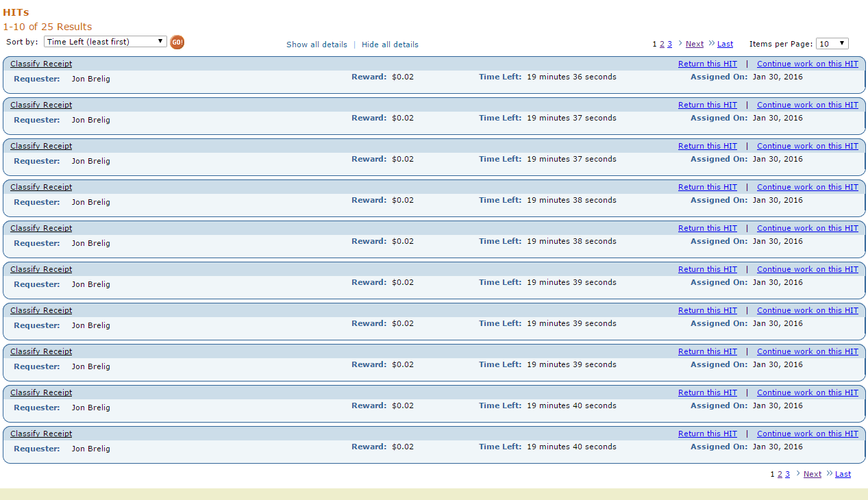Continue work on the ninth listed HIT
Image resolution: width=868 pixels, height=500 pixels.
click(807, 392)
